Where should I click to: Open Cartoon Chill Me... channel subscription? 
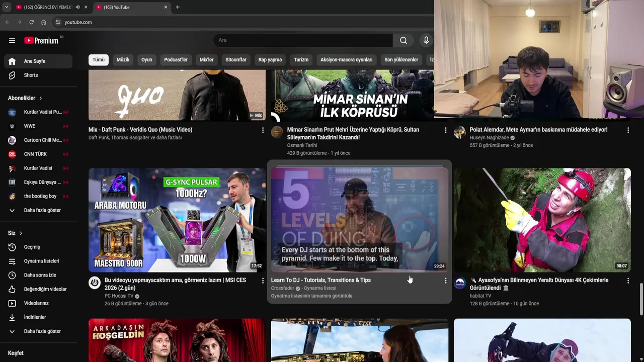point(38,140)
